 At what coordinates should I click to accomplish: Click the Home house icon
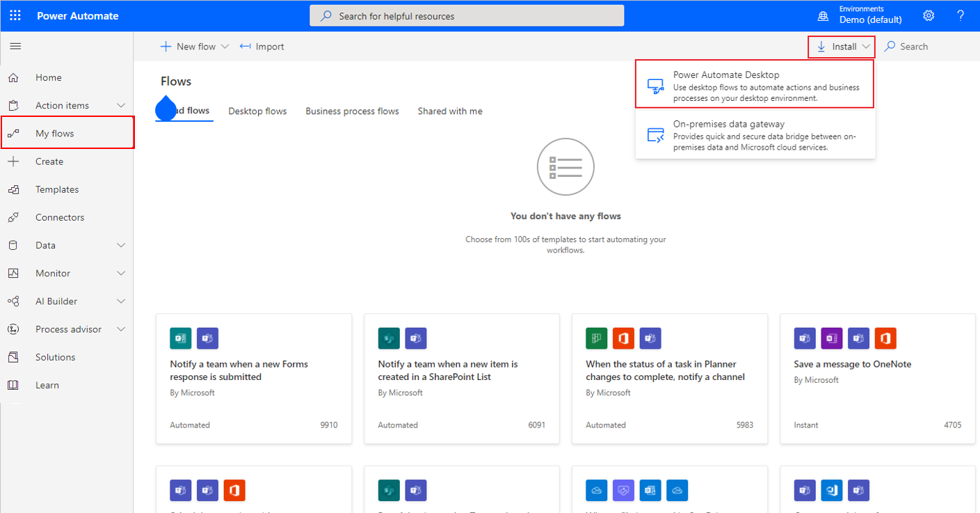(13, 78)
